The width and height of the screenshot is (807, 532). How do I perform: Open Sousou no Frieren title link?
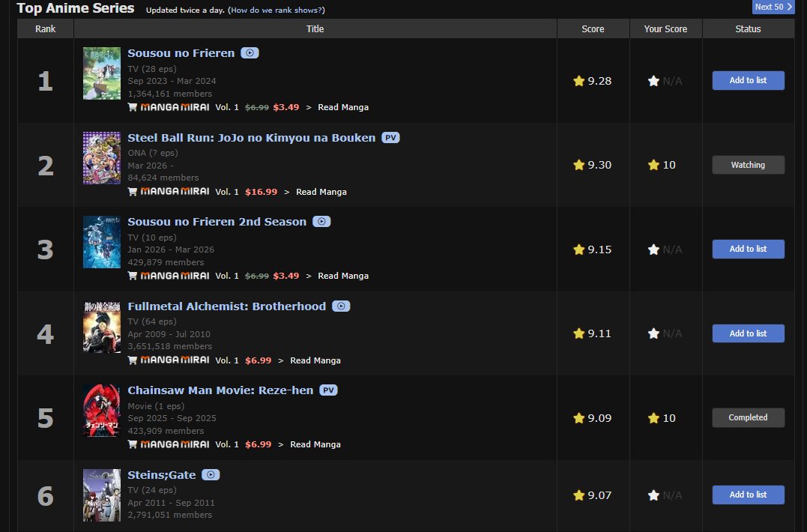[x=181, y=53]
